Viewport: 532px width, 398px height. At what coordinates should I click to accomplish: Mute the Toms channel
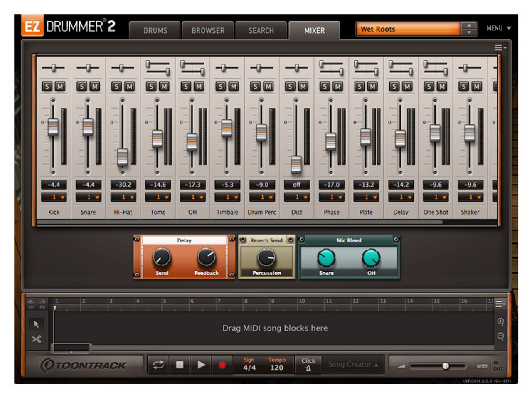[x=165, y=87]
